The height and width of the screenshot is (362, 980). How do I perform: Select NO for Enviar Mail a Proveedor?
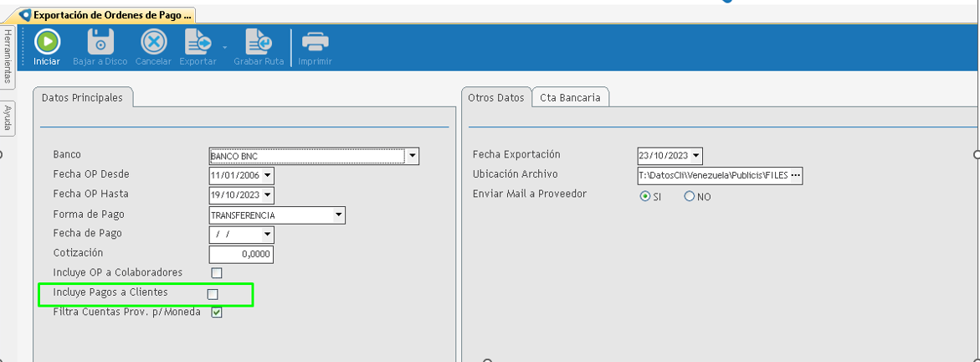pyautogui.click(x=690, y=197)
